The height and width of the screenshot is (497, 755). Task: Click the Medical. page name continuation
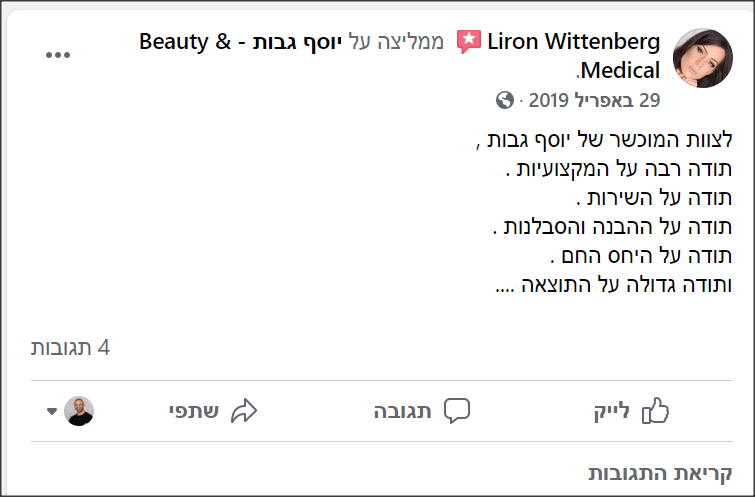618,71
